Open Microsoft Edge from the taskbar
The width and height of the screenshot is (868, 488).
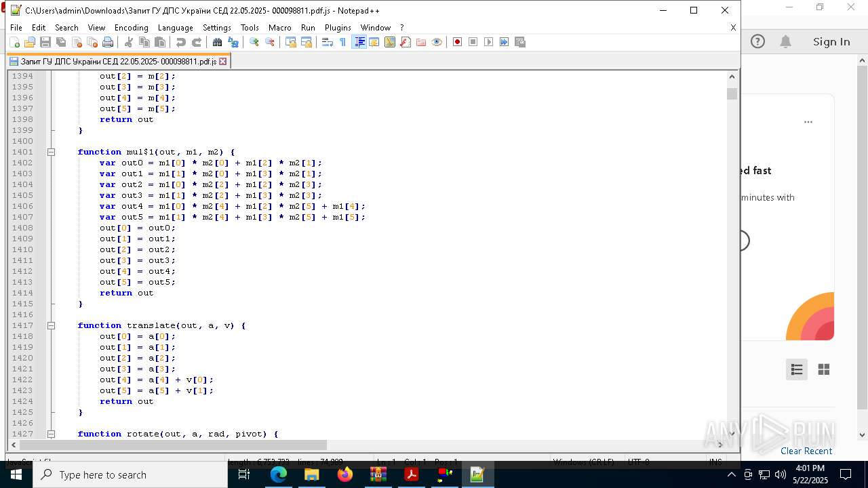coord(279,474)
